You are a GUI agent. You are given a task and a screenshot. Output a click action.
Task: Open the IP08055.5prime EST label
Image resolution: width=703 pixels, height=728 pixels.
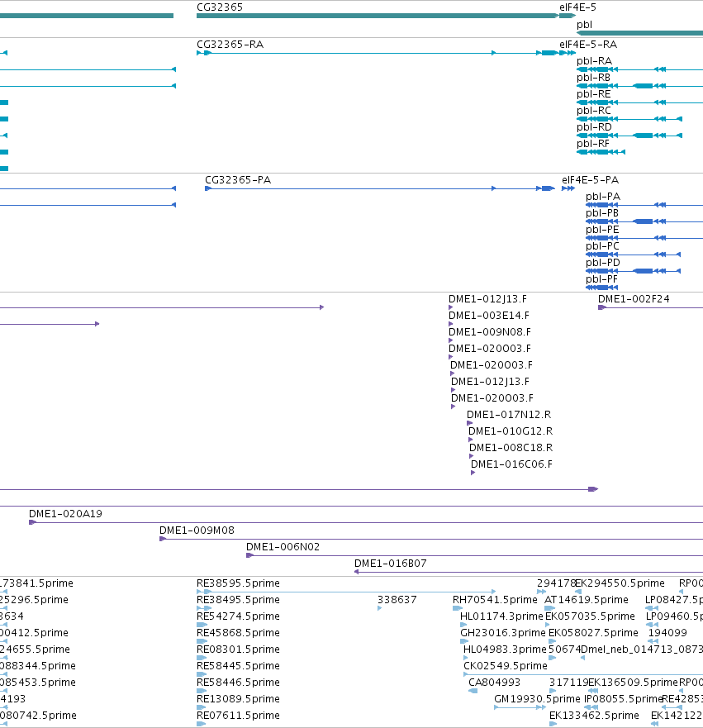(623, 699)
